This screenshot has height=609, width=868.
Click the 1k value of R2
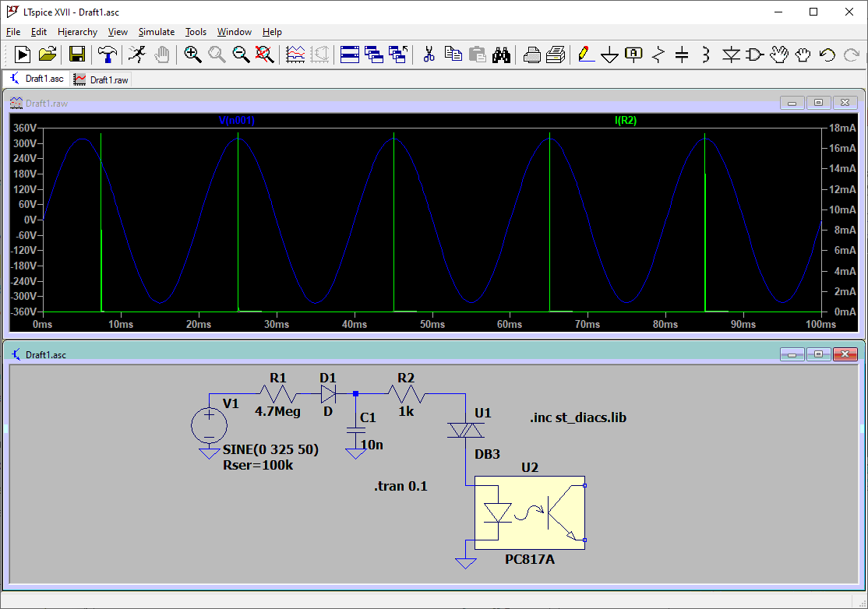(x=406, y=411)
